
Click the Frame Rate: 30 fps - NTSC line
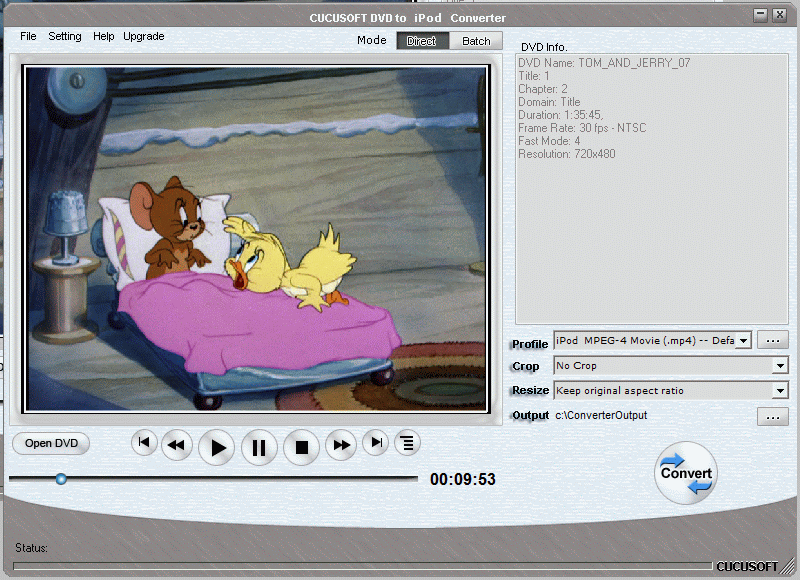coord(582,128)
